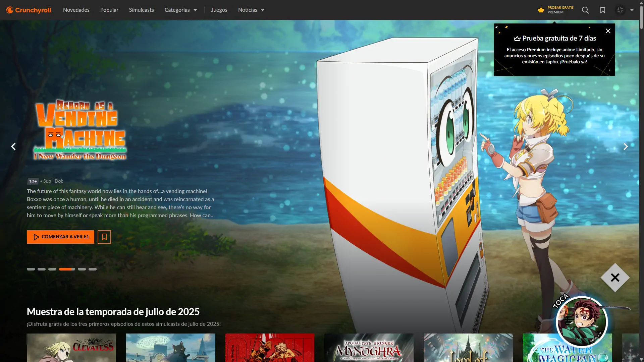The width and height of the screenshot is (644, 362).
Task: Tap the Tanjiro Toca promo bubble
Action: (582, 322)
